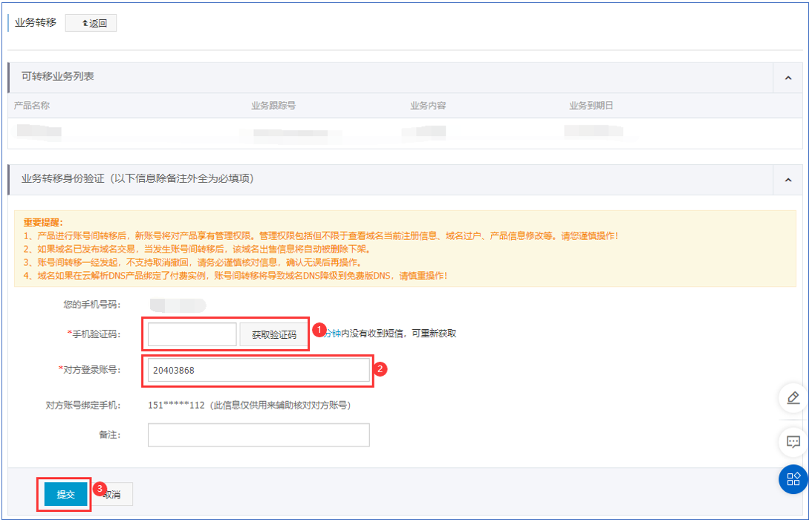Collapse the 业务转移身份验证 section chevron
Viewport: 812px width, 523px height.
click(787, 179)
